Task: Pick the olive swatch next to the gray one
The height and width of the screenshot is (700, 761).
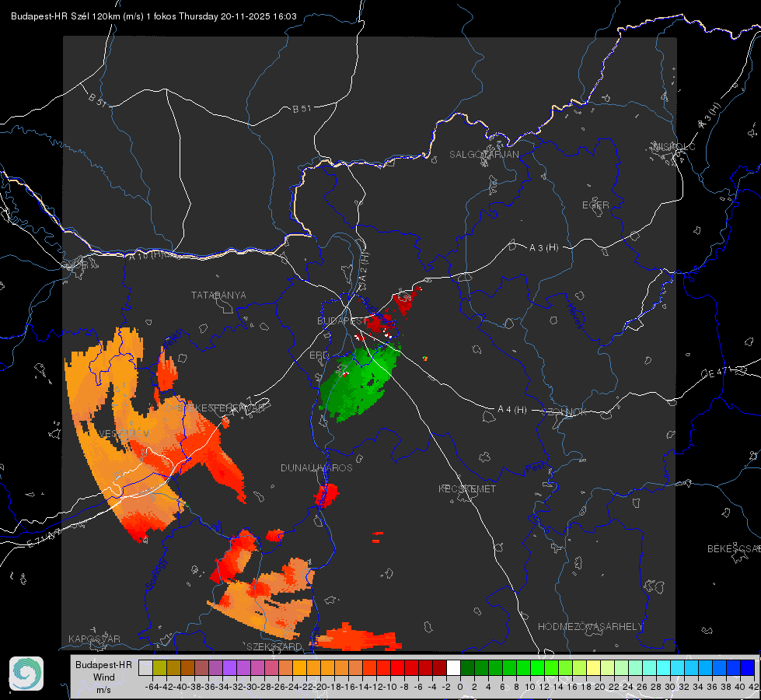Action: point(159,668)
